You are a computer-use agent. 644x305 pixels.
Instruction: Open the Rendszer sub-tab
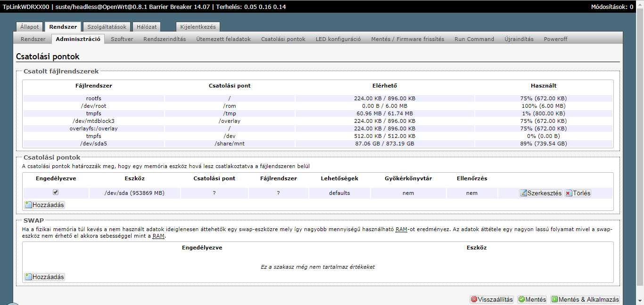coord(33,39)
